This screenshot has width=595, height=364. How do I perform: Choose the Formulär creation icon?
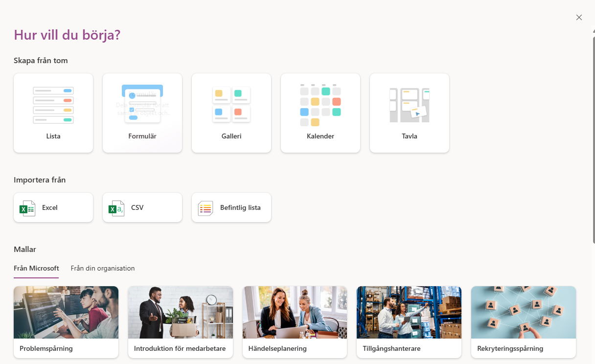tap(142, 105)
